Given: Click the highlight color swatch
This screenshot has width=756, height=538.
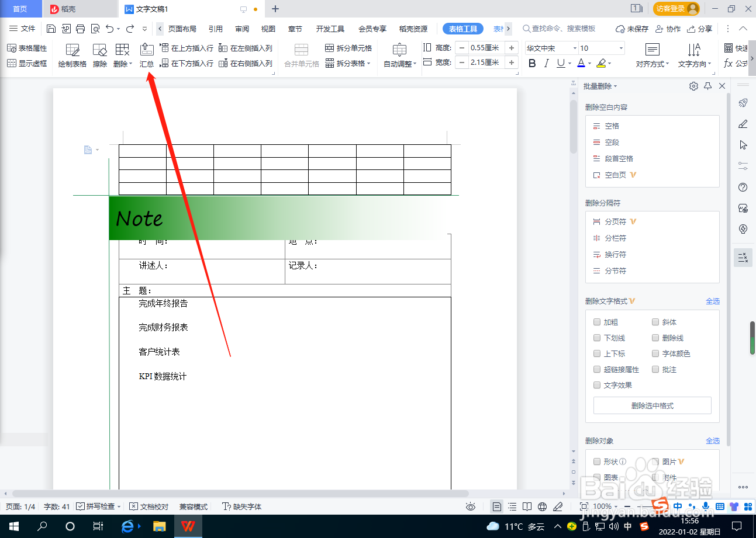Looking at the screenshot, I should tap(602, 63).
